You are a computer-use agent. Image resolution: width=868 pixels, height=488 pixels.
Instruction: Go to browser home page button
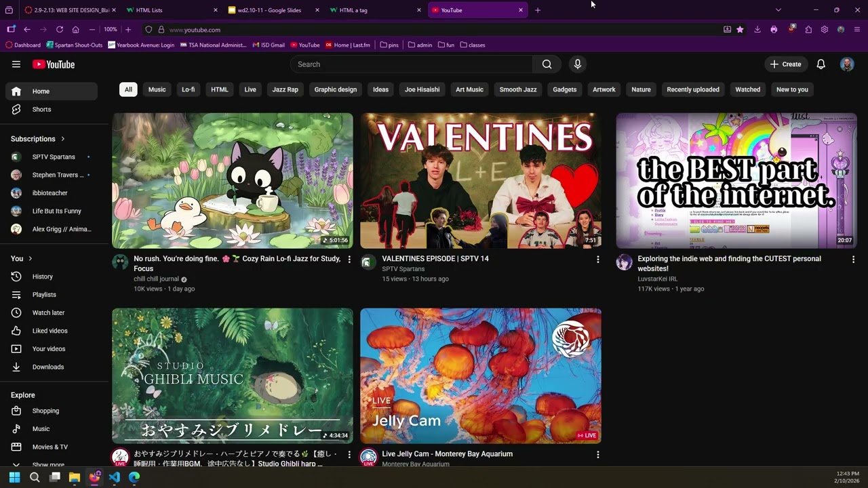click(x=75, y=30)
